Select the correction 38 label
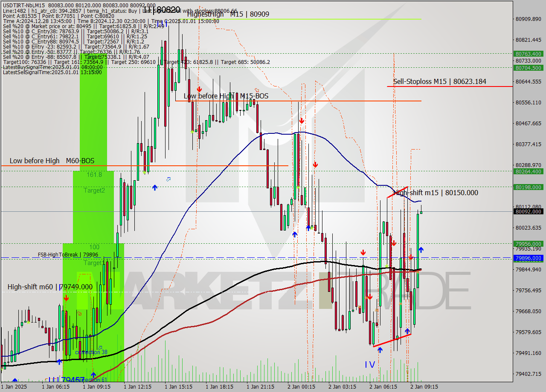The height and width of the screenshot is (392, 546). point(91,352)
